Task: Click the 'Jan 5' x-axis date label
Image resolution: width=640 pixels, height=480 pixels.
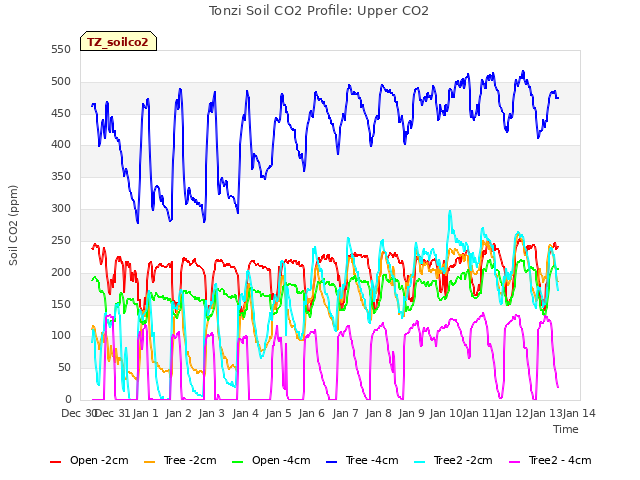Action: [x=278, y=413]
